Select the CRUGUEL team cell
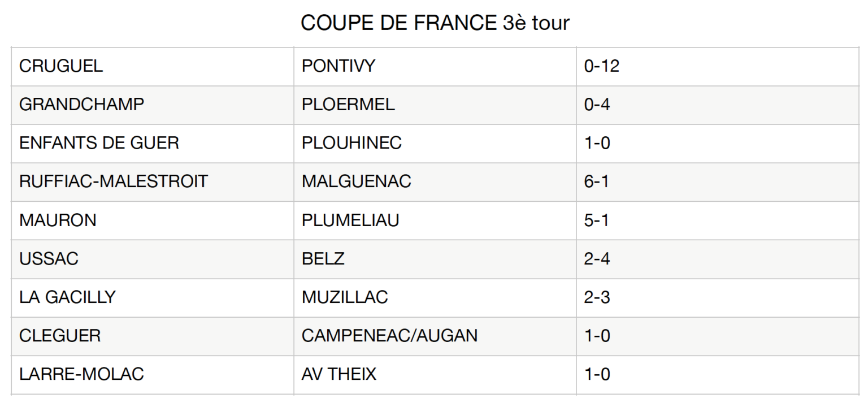This screenshot has height=407, width=868. 61,66
